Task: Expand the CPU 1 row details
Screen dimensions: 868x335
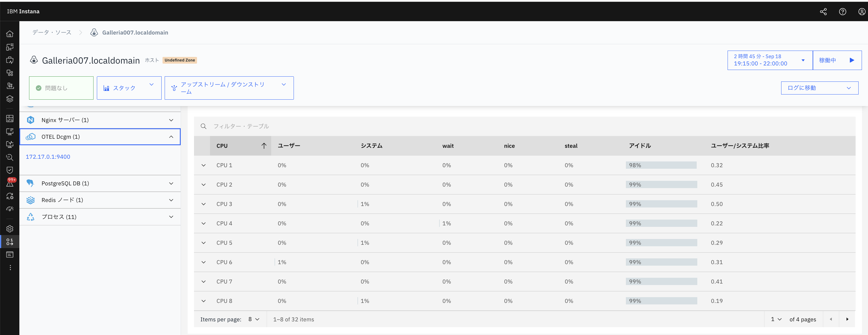Action: [203, 165]
